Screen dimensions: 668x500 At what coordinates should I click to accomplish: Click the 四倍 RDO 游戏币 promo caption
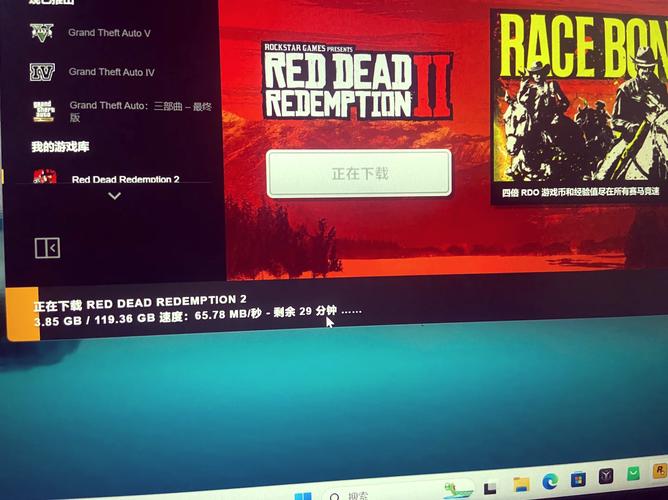click(x=580, y=193)
